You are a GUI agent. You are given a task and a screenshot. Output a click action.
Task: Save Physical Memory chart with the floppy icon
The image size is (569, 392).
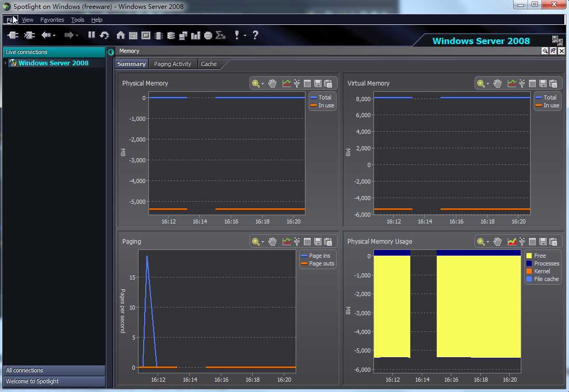click(318, 84)
